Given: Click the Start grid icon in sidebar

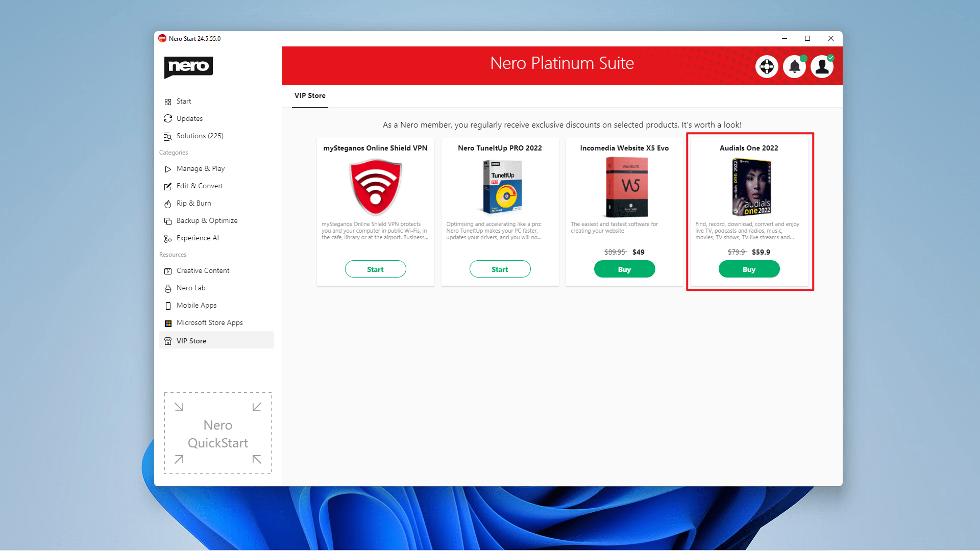Looking at the screenshot, I should 168,102.
